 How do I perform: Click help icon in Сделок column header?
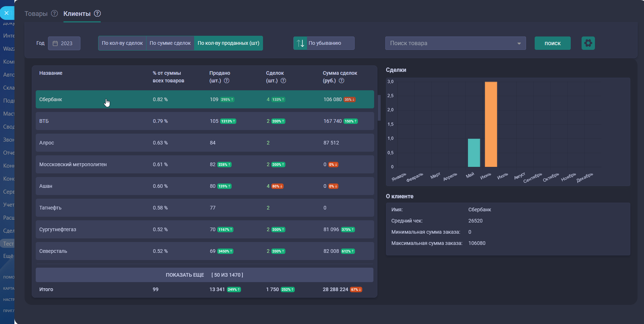pos(283,81)
